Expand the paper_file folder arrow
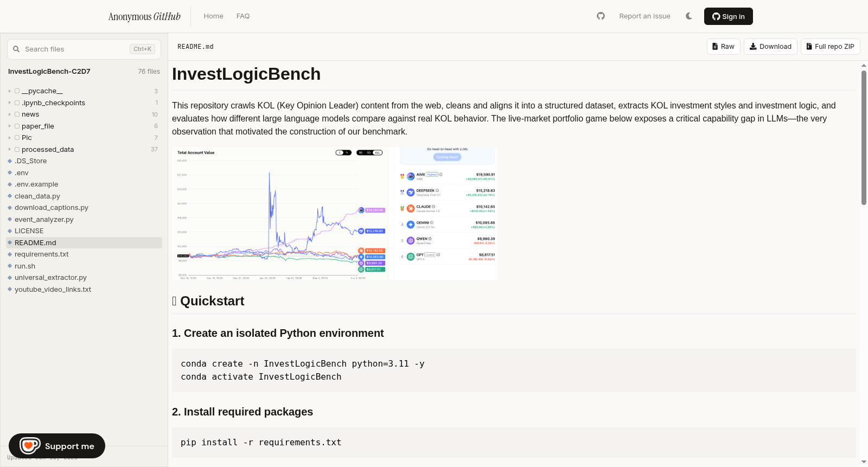The height and width of the screenshot is (467, 868). 10,126
